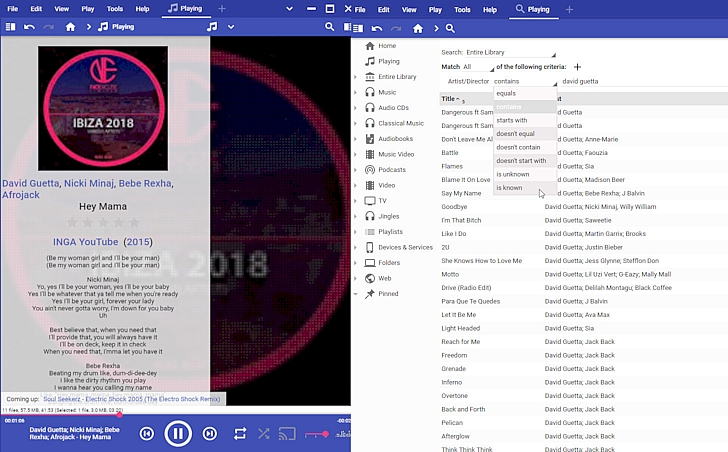Expand the Playlists tree node
The height and width of the screenshot is (452, 728).
tap(355, 232)
